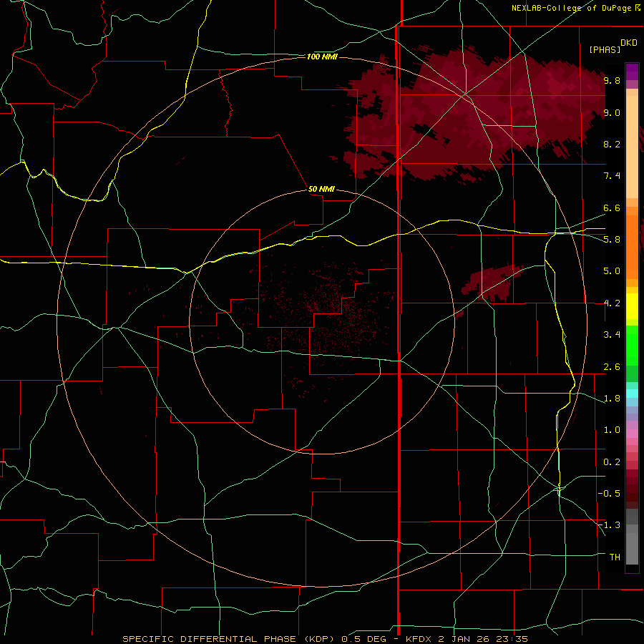Select the 2.6 scale value
Viewport: 644px width, 644px height.
612,367
